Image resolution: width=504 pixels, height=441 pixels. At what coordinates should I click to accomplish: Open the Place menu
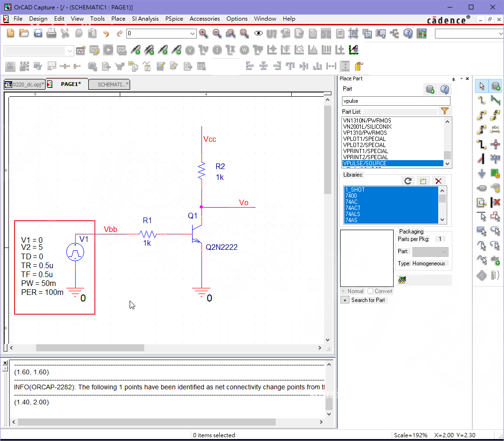[x=118, y=19]
